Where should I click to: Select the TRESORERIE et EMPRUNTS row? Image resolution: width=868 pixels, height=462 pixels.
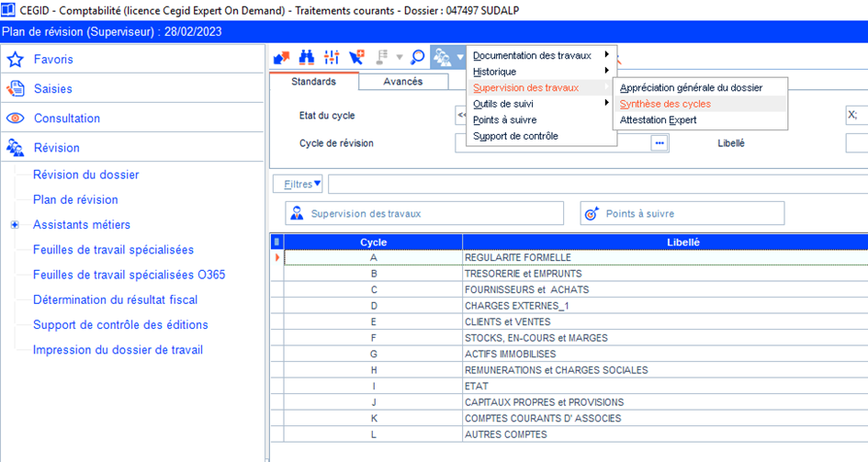coord(523,274)
